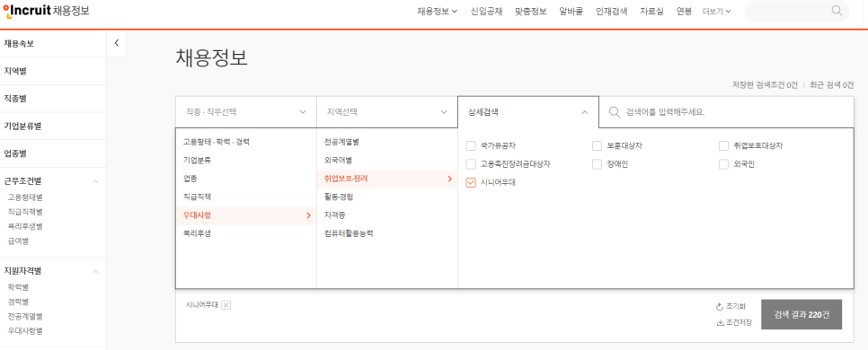868x350 pixels.
Task: Click the 초기화 reset link
Action: coord(731,306)
